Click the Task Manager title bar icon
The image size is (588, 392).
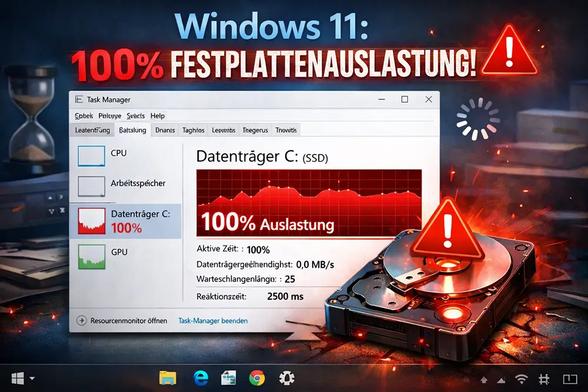tap(79, 100)
